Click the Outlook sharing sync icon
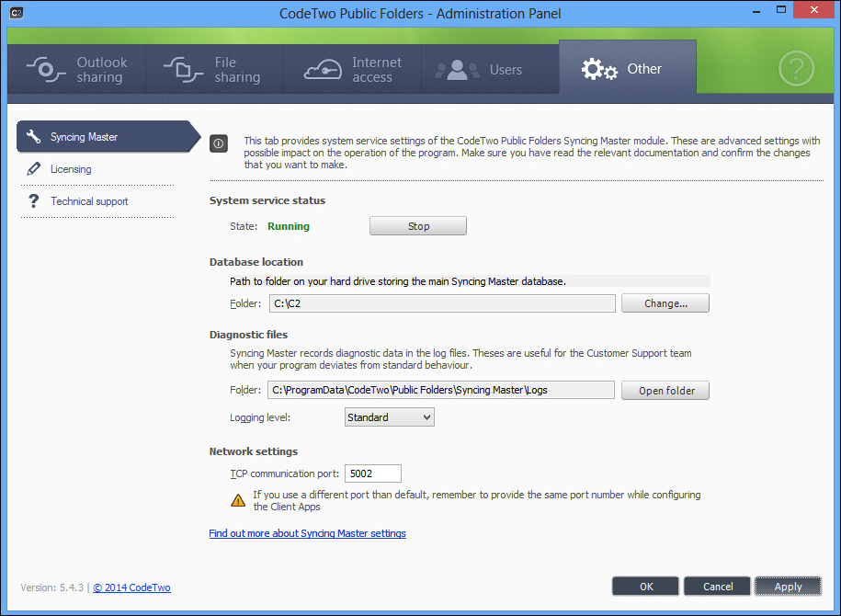This screenshot has height=616, width=841. pyautogui.click(x=46, y=70)
